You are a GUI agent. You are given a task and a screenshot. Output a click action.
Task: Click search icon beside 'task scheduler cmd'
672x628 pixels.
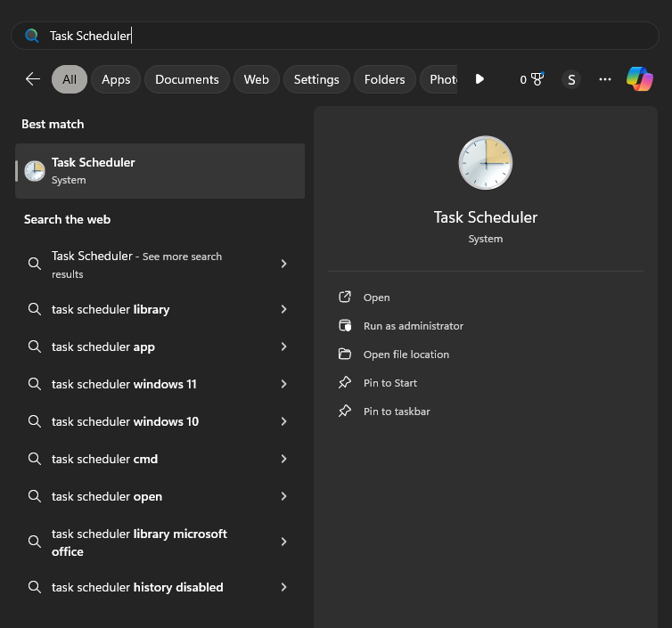pyautogui.click(x=35, y=459)
